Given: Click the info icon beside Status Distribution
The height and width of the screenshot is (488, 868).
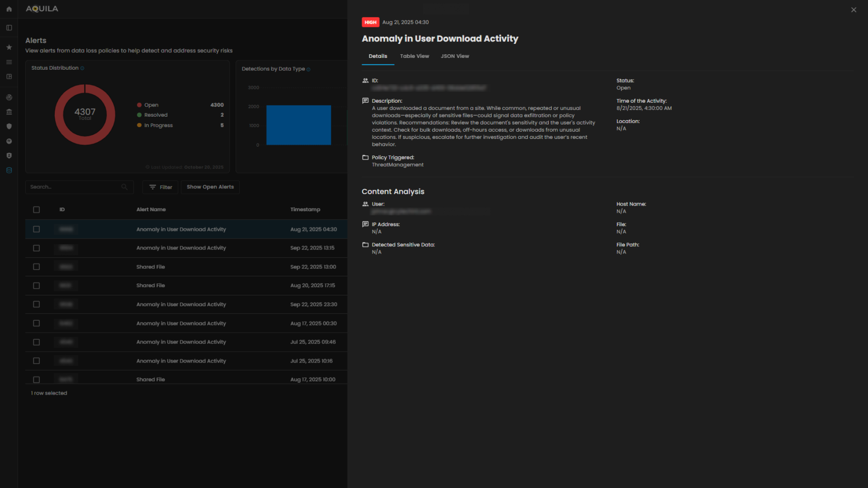Looking at the screenshot, I should click(x=82, y=68).
